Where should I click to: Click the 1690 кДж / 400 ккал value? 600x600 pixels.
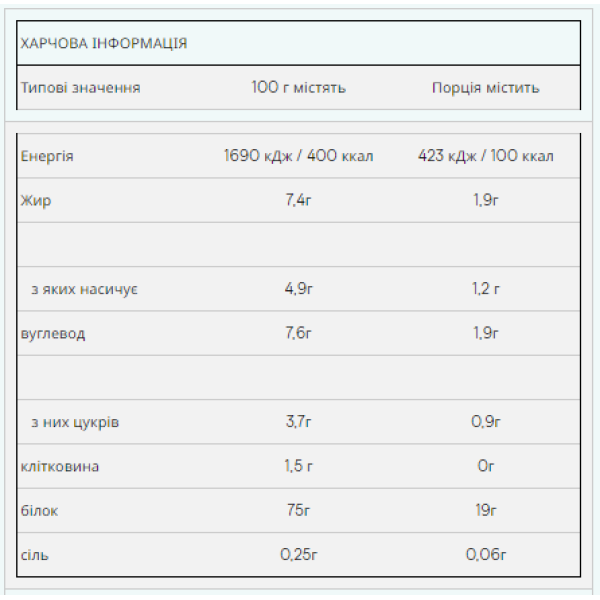[x=299, y=156]
